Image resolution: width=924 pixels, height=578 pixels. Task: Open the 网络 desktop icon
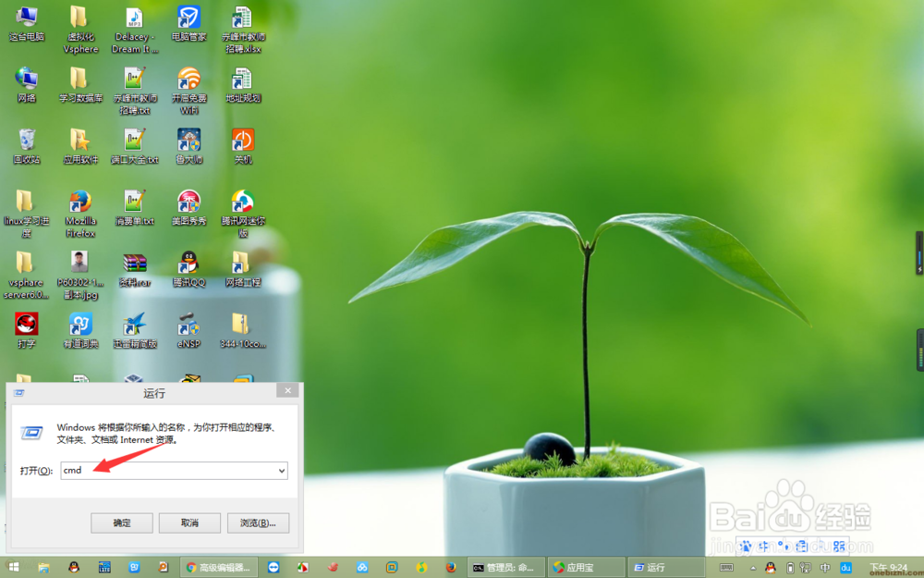coord(27,85)
